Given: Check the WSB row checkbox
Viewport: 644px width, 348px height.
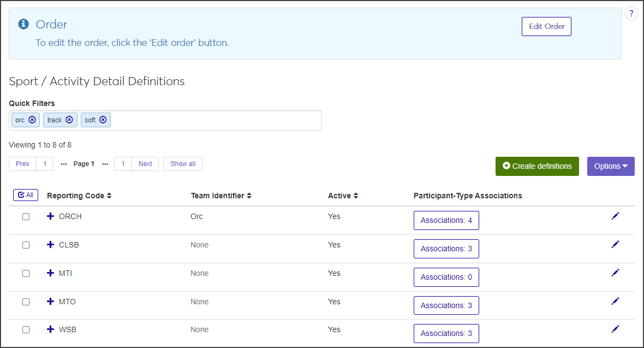Looking at the screenshot, I should tap(26, 329).
